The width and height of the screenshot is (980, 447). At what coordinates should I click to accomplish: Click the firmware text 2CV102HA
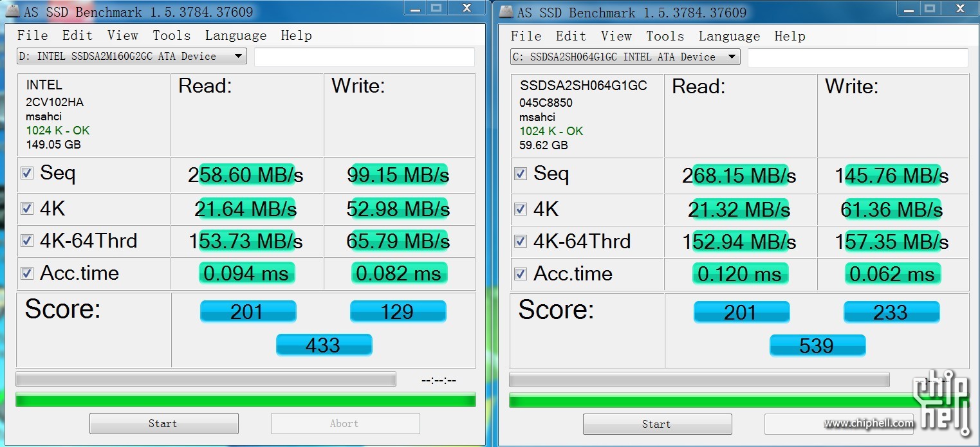coord(55,102)
